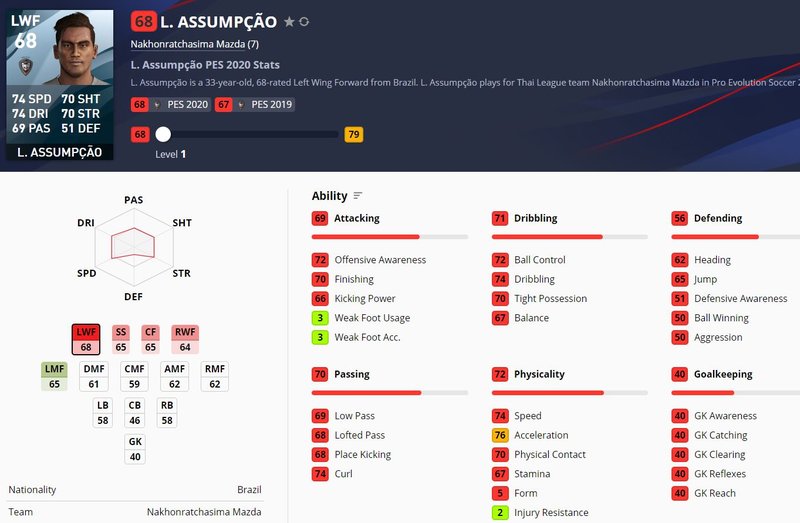Viewport: 800px width, 523px height.
Task: Click the club crest in the PES 2019 tag
Action: click(x=240, y=105)
